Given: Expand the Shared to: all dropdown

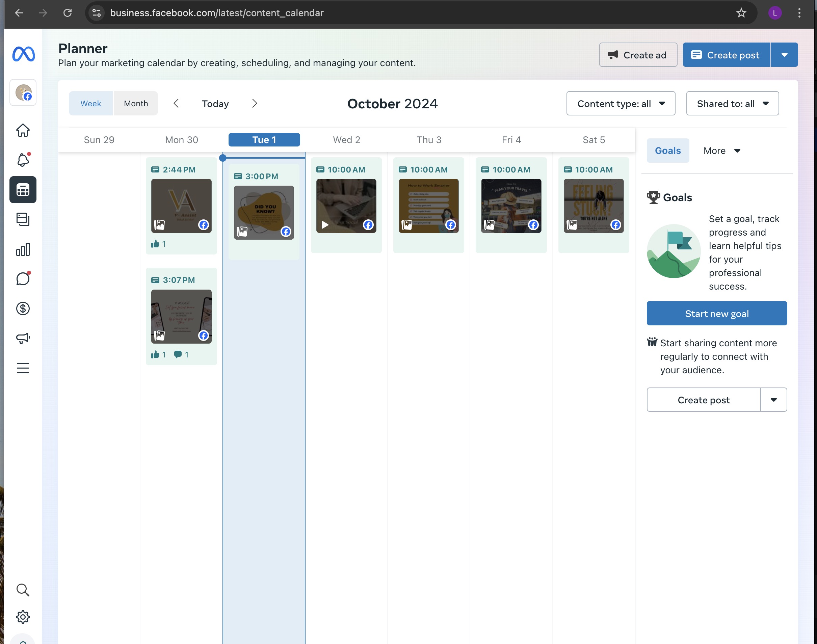Looking at the screenshot, I should tap(732, 103).
